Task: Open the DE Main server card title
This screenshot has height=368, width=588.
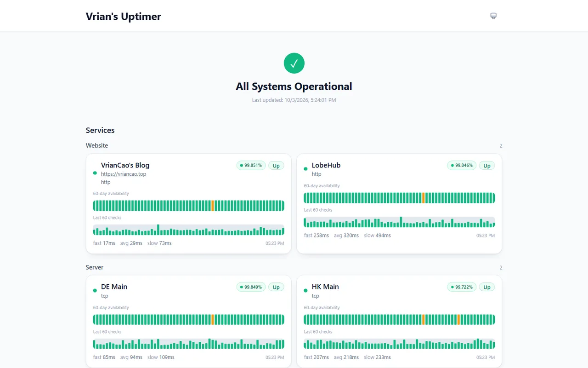Action: 114,287
